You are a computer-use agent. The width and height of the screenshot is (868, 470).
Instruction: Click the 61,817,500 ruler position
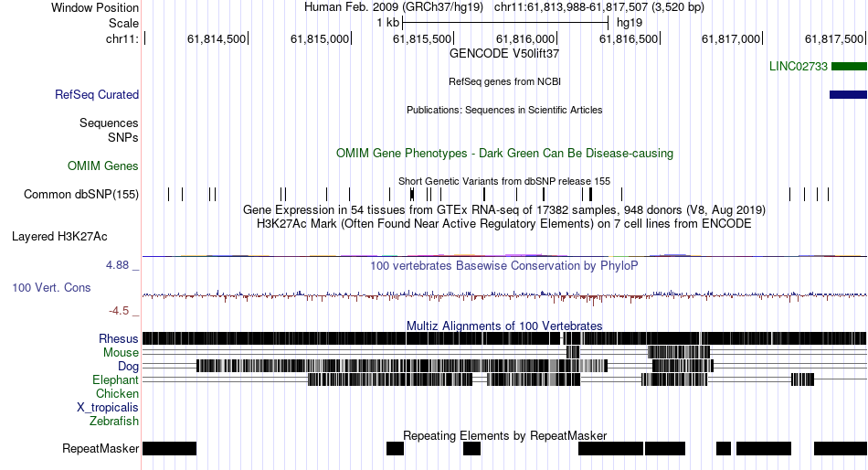(834, 38)
